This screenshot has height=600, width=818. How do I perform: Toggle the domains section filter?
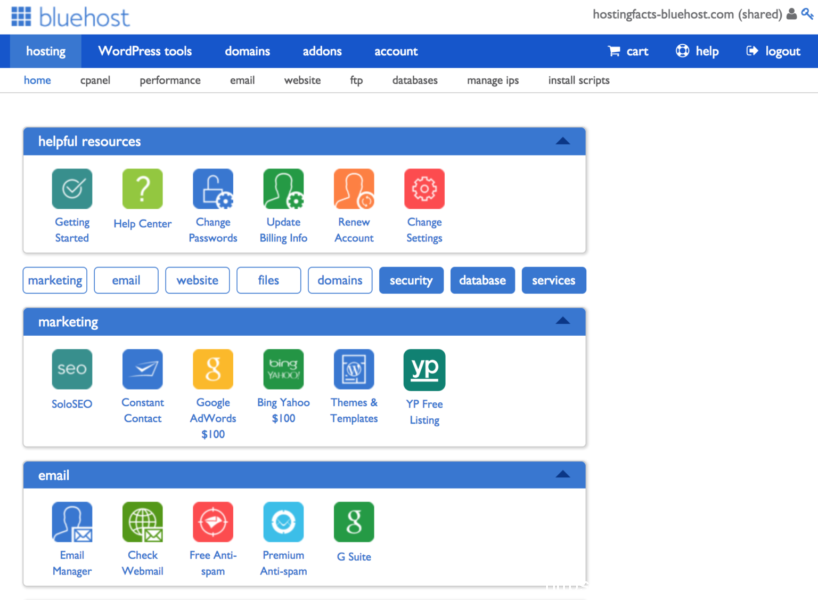340,280
